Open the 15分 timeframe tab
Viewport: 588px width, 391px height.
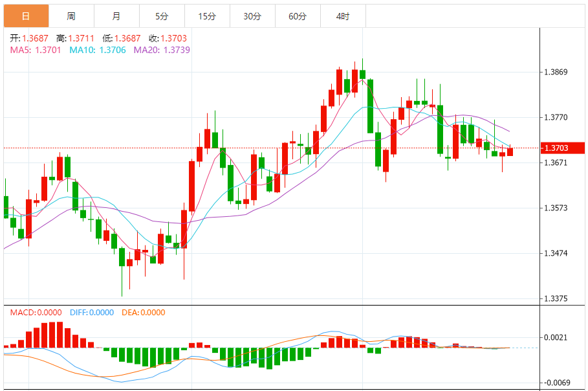pyautogui.click(x=207, y=16)
